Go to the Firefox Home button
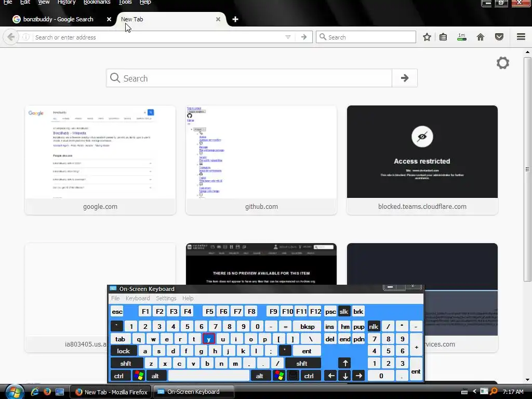The height and width of the screenshot is (399, 532). pos(481,37)
